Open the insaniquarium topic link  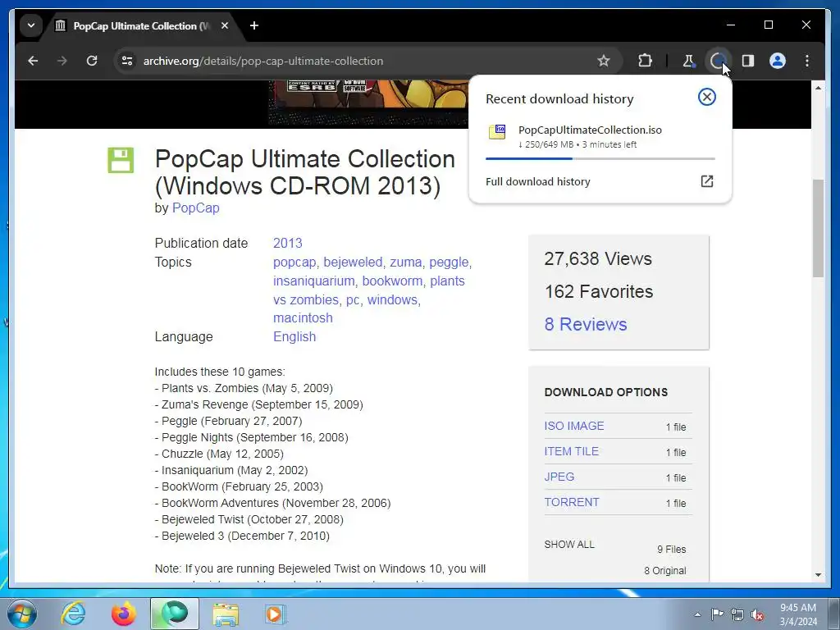[x=314, y=281]
